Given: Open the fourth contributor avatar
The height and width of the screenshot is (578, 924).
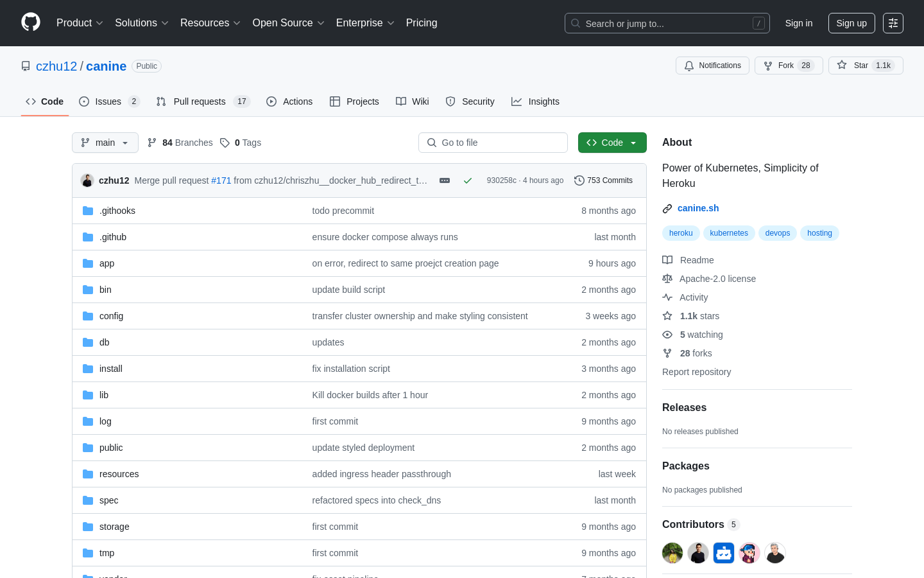Looking at the screenshot, I should point(749,553).
